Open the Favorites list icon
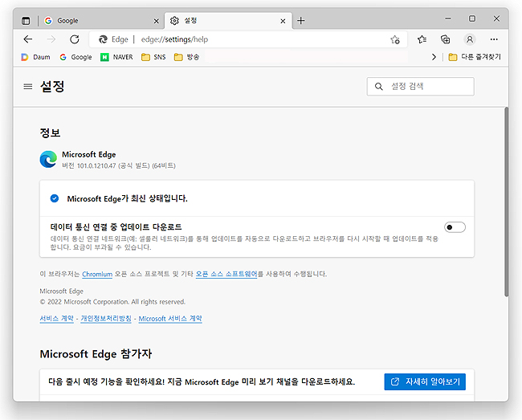 point(422,39)
